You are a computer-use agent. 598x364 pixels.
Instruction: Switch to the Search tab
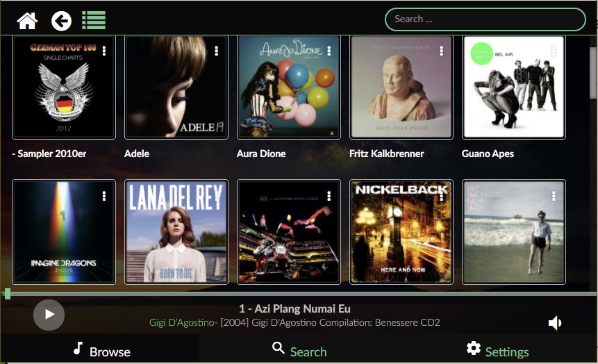coord(299,350)
